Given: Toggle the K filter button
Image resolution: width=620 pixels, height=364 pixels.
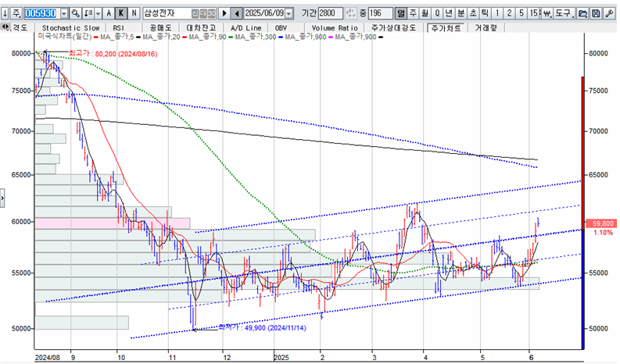Looking at the screenshot, I should coord(121,13).
